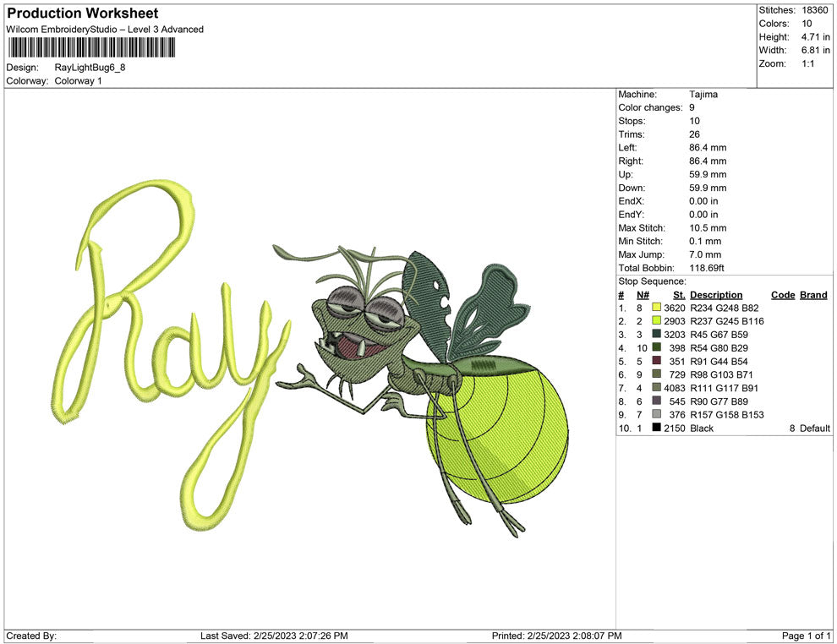Click the purple swatch for thread 545
This screenshot has height=644, width=837.
pos(656,401)
